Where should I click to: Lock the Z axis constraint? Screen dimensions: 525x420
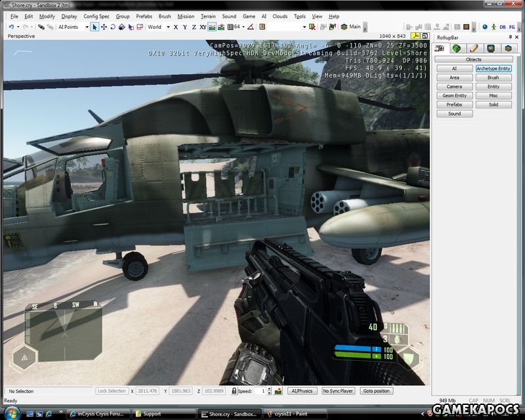194,27
